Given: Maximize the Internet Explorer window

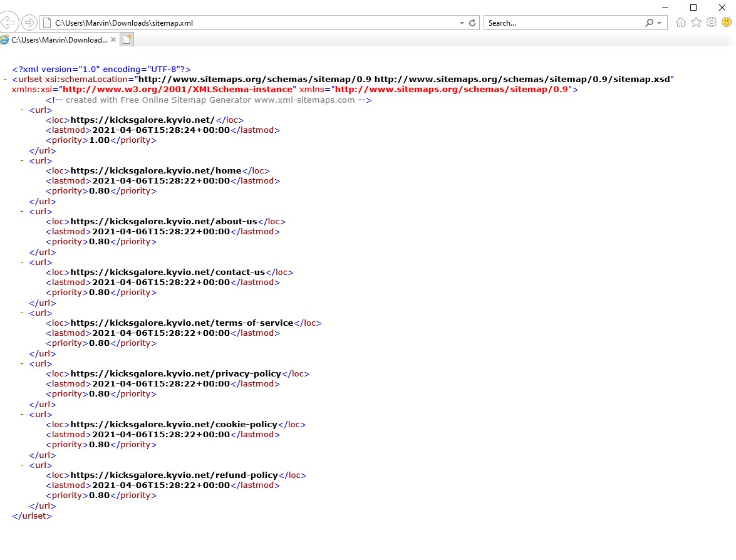Looking at the screenshot, I should [693, 8].
